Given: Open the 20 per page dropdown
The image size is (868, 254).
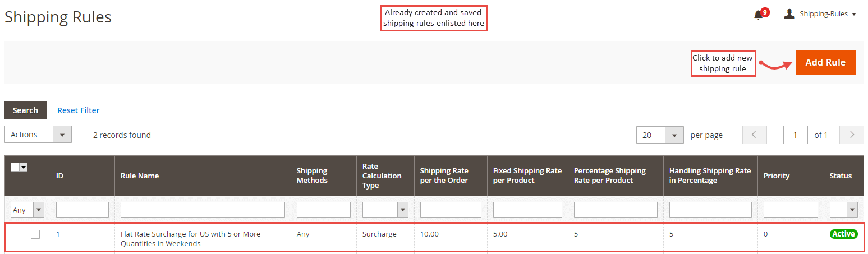Looking at the screenshot, I should click(x=660, y=135).
